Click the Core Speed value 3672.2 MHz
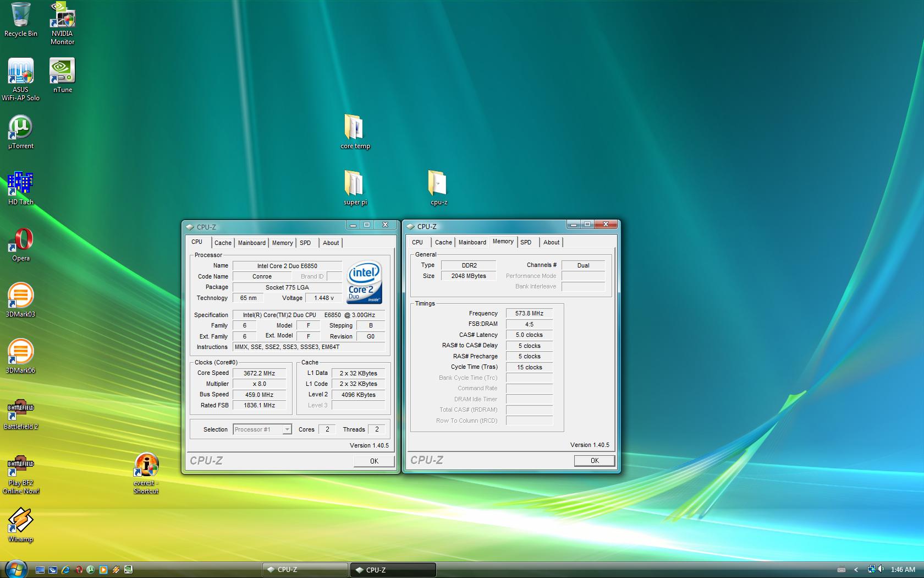 [259, 373]
